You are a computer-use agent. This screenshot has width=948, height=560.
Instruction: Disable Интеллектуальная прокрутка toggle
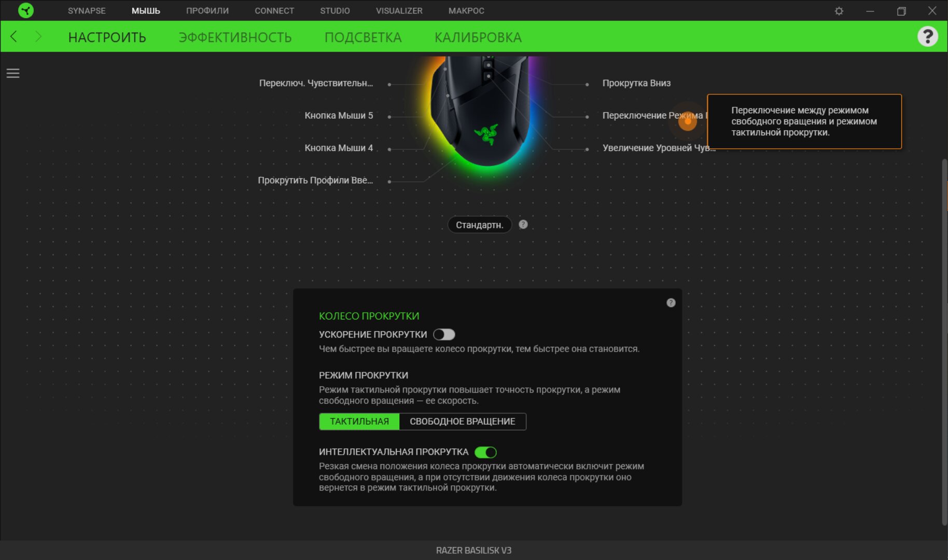tap(485, 452)
